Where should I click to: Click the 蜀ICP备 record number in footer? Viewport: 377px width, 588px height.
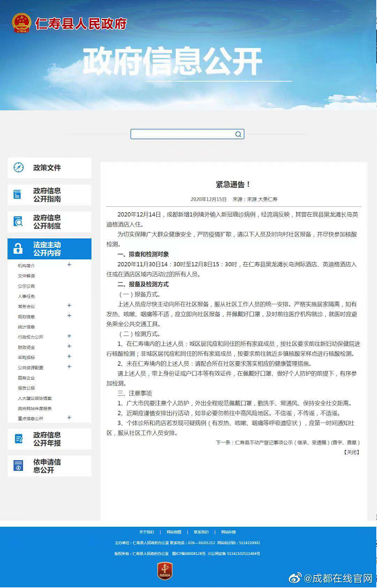[189, 554]
